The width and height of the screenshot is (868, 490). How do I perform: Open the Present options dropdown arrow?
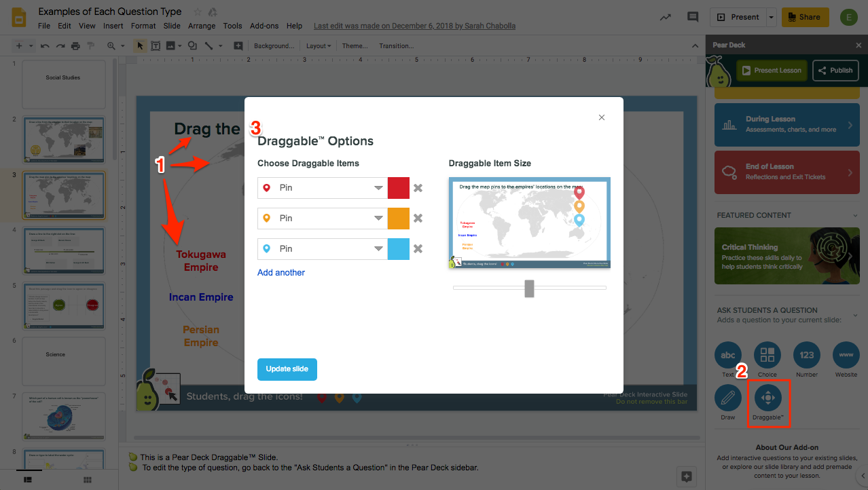pyautogui.click(x=771, y=18)
